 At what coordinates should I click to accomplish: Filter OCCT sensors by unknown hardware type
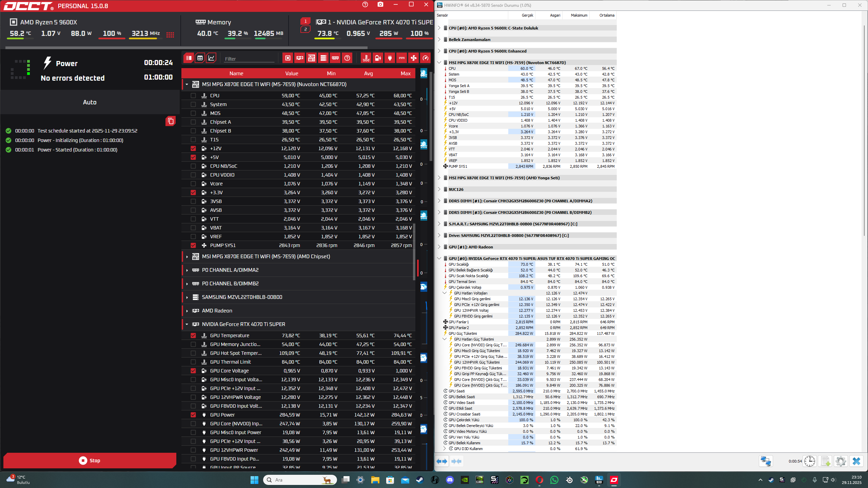[x=347, y=58]
